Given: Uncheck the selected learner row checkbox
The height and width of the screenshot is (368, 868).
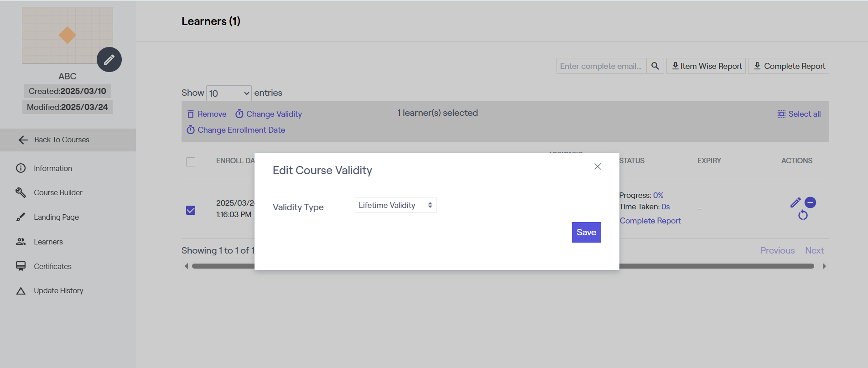Looking at the screenshot, I should pos(191,210).
